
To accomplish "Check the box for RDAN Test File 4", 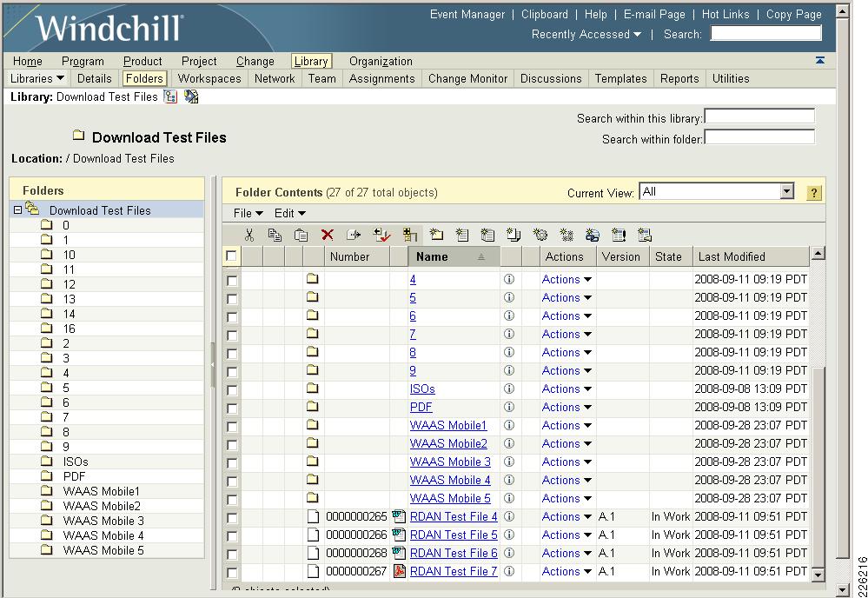I will [232, 518].
